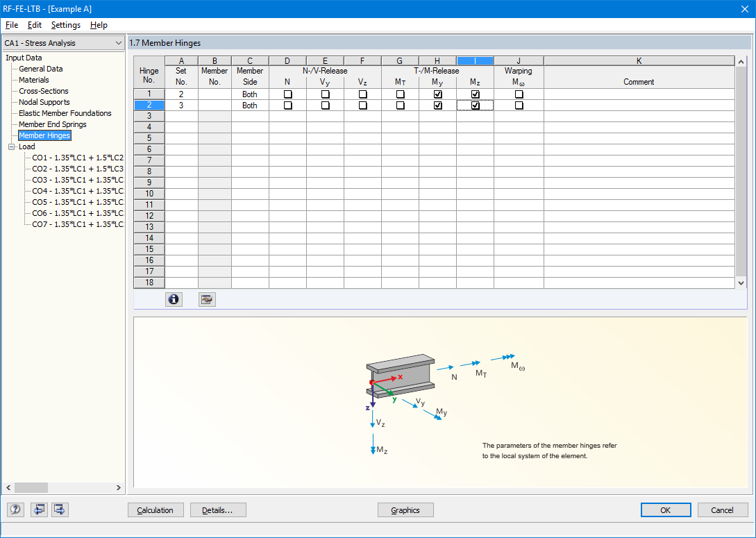756x538 pixels.
Task: Toggle Vy release checkbox for hinge 1
Action: [326, 94]
